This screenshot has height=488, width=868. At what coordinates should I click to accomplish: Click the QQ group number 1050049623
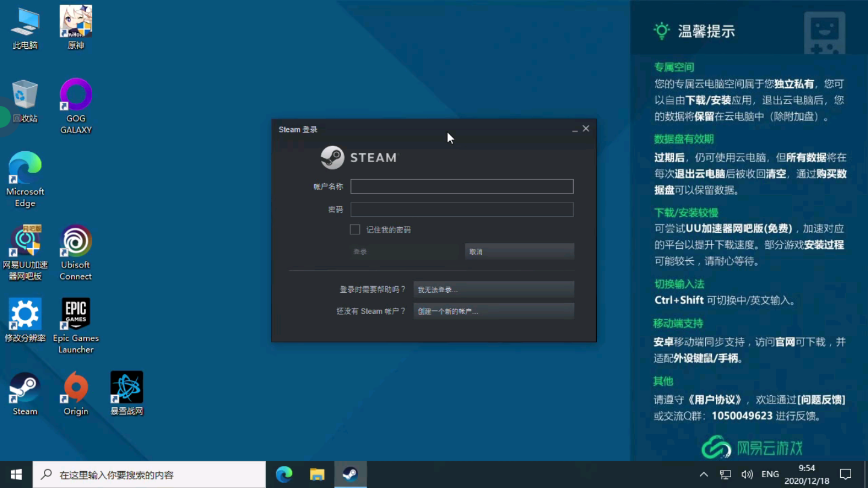742,416
